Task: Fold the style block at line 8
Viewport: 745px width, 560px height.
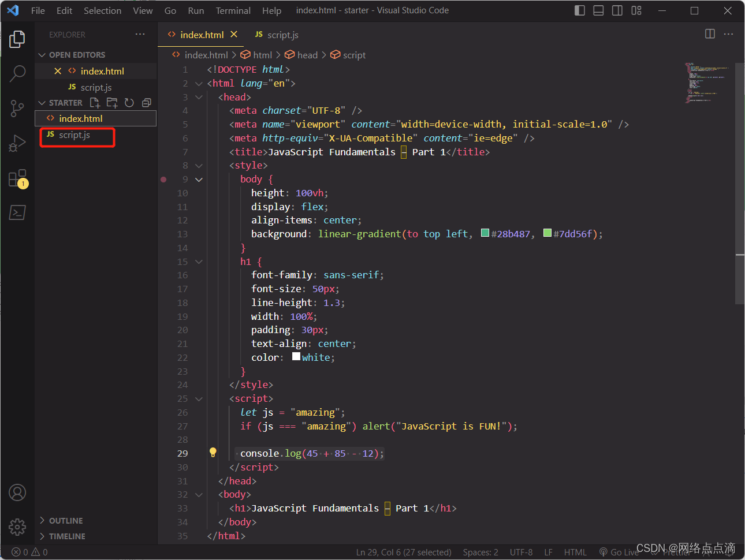Action: pyautogui.click(x=199, y=166)
